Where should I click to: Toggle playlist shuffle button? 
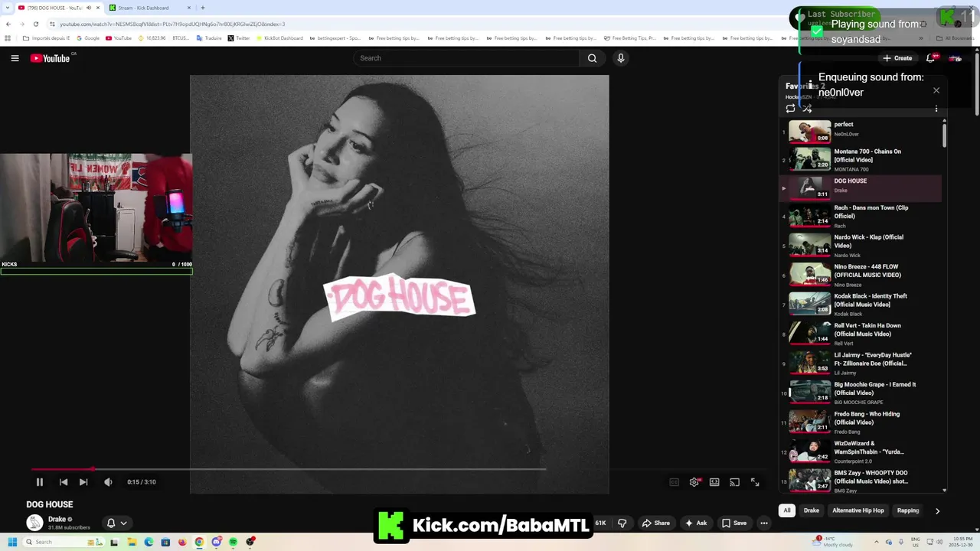tap(807, 109)
